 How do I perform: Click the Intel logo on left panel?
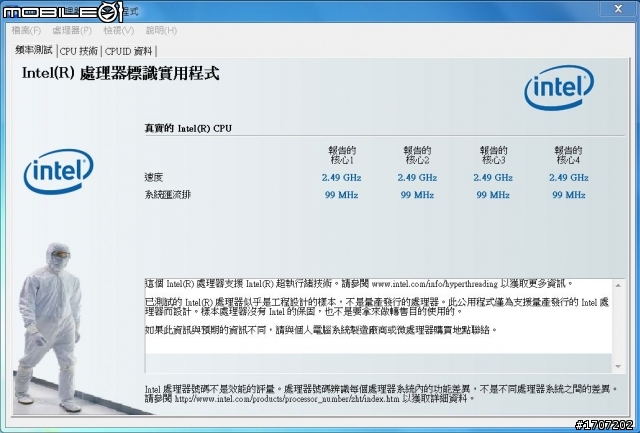coord(58,171)
